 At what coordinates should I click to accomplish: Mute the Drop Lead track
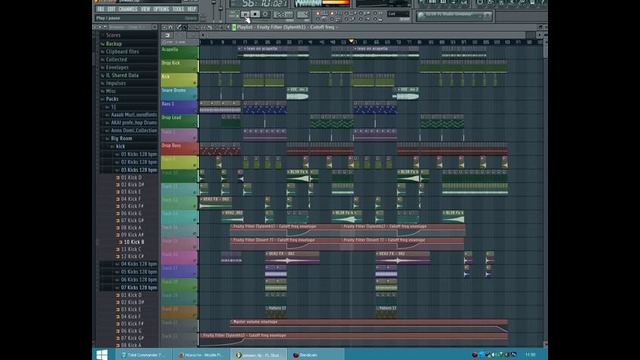pyautogui.click(x=195, y=124)
